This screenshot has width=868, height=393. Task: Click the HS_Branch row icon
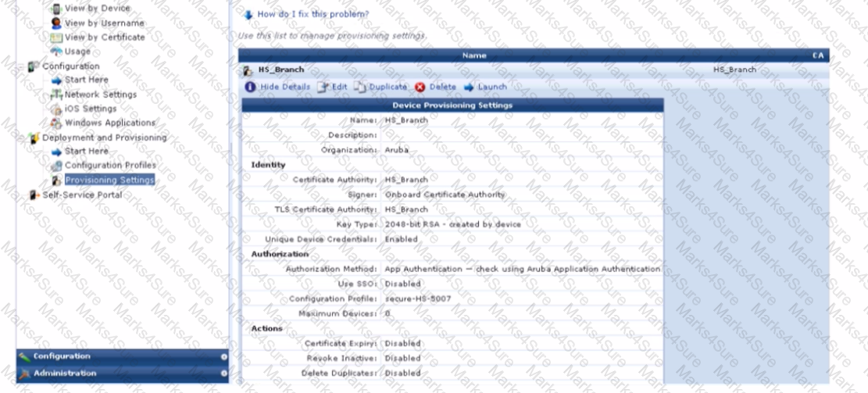[248, 70]
